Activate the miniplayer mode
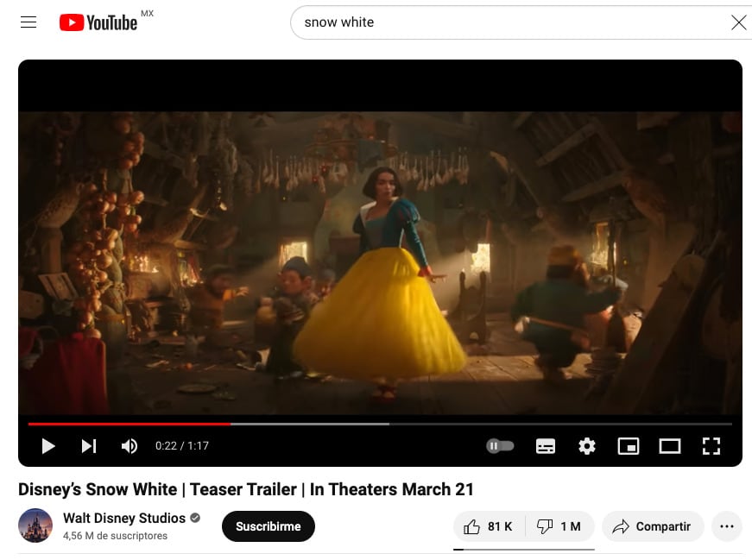This screenshot has width=752, height=560. 628,446
